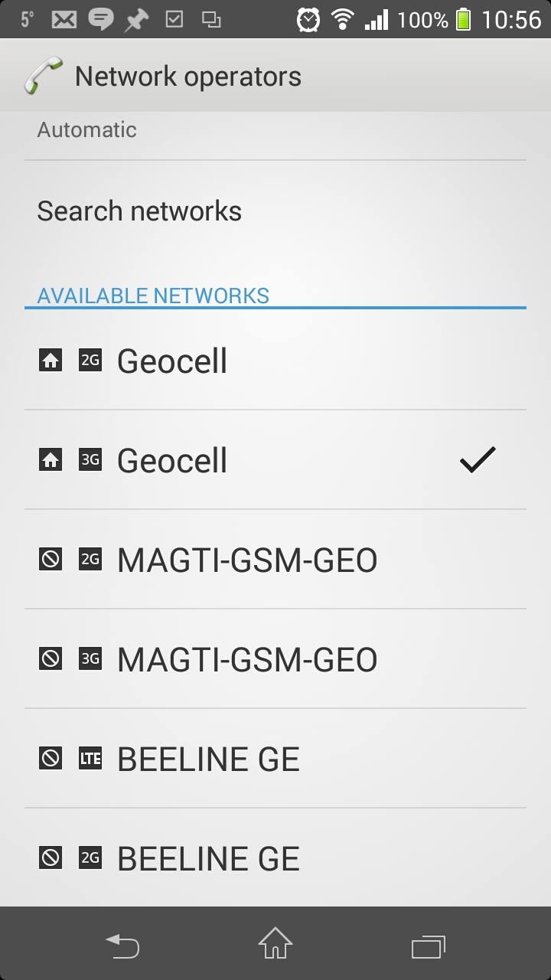Tap the AVAILABLE NETWORKS section header

[x=153, y=296]
